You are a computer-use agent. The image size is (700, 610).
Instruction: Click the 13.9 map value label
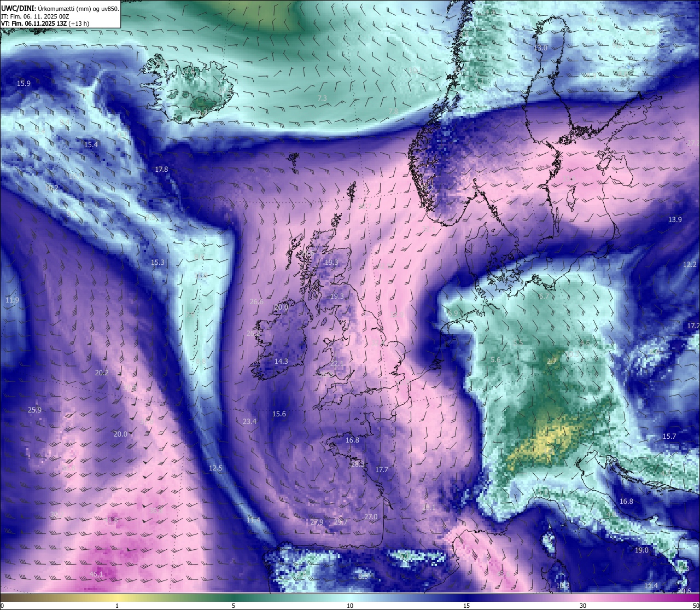click(675, 220)
